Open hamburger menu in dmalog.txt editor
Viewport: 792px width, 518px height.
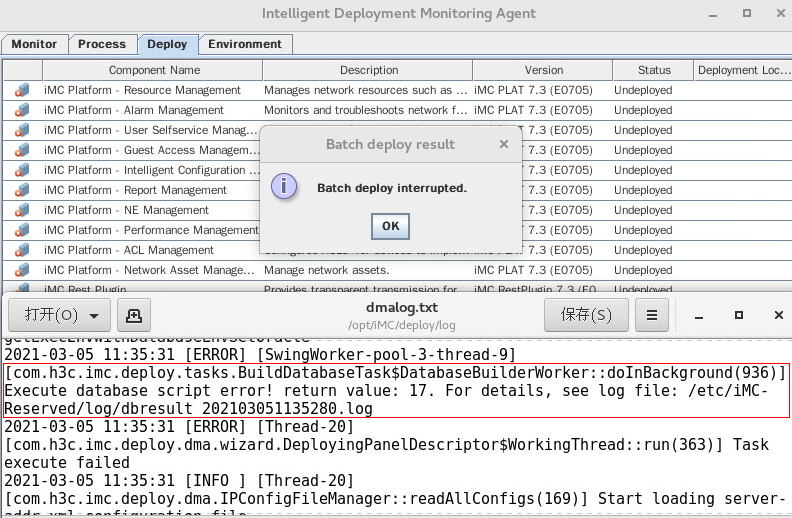click(x=652, y=316)
